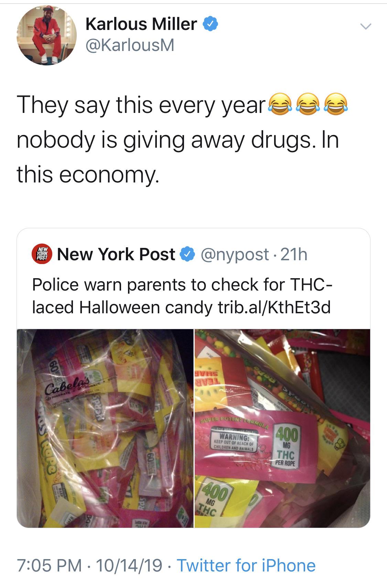Open the @KarlousM handle
The height and width of the screenshot is (588, 387).
[130, 45]
